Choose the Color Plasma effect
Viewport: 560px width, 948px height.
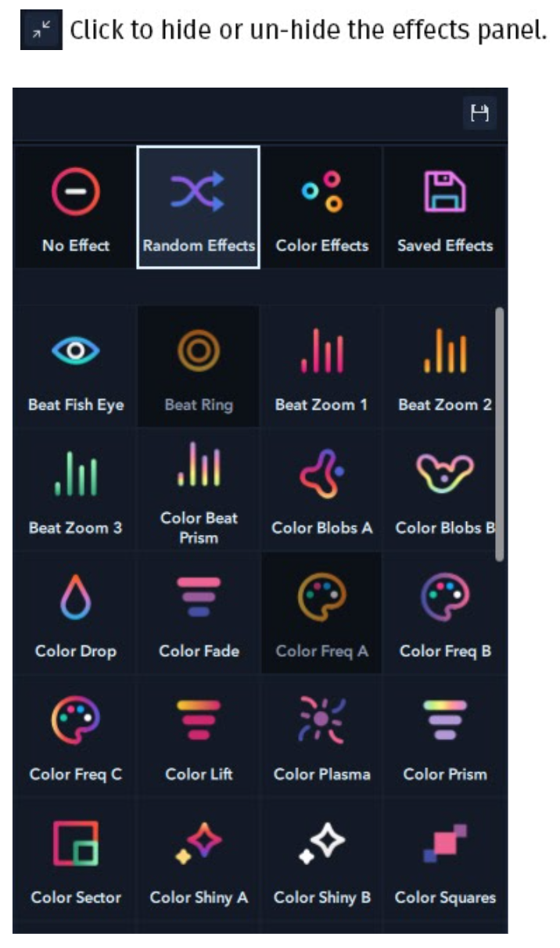[x=321, y=736]
